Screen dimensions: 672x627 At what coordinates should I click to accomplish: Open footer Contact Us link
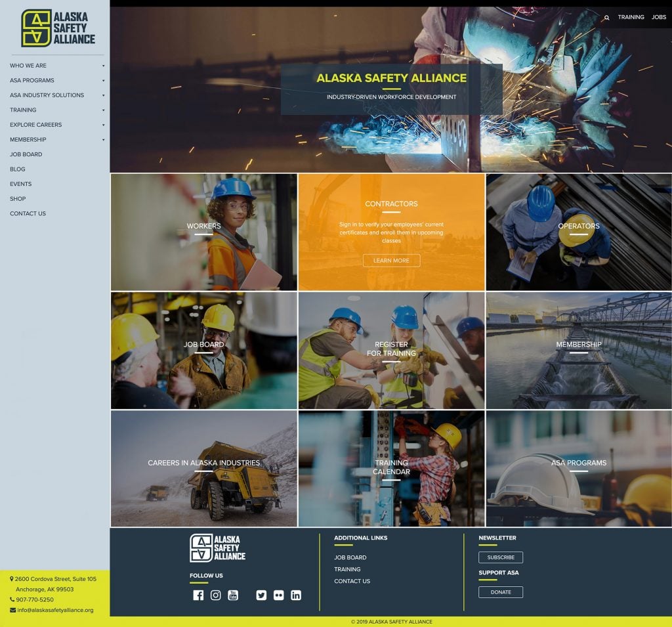click(x=352, y=581)
